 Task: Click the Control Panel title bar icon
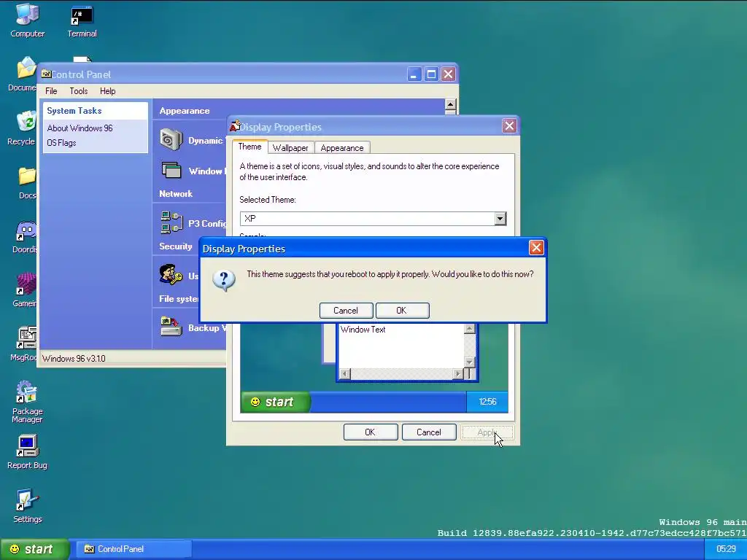pyautogui.click(x=46, y=74)
